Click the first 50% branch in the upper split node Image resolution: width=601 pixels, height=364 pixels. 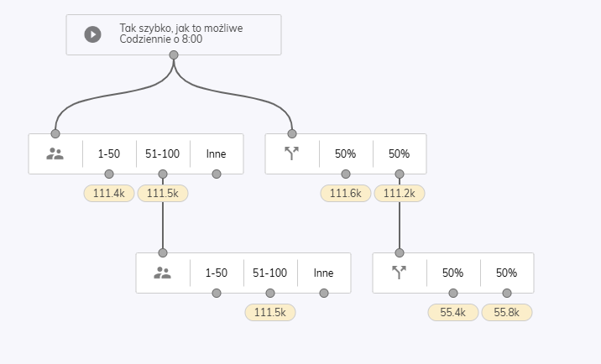click(x=345, y=153)
